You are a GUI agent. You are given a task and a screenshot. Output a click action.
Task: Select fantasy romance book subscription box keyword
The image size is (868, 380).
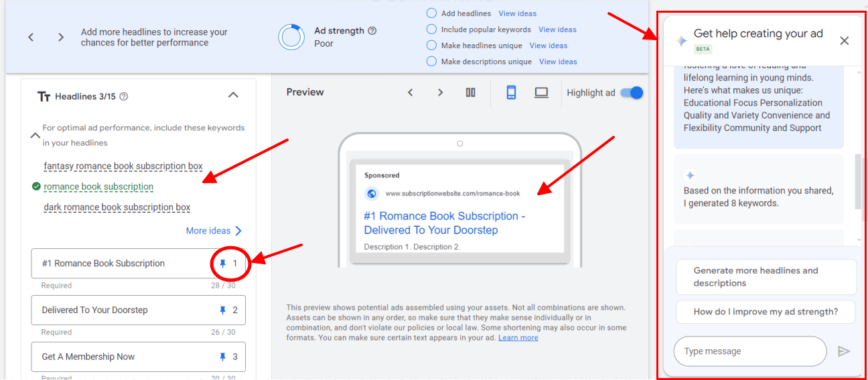tap(123, 166)
